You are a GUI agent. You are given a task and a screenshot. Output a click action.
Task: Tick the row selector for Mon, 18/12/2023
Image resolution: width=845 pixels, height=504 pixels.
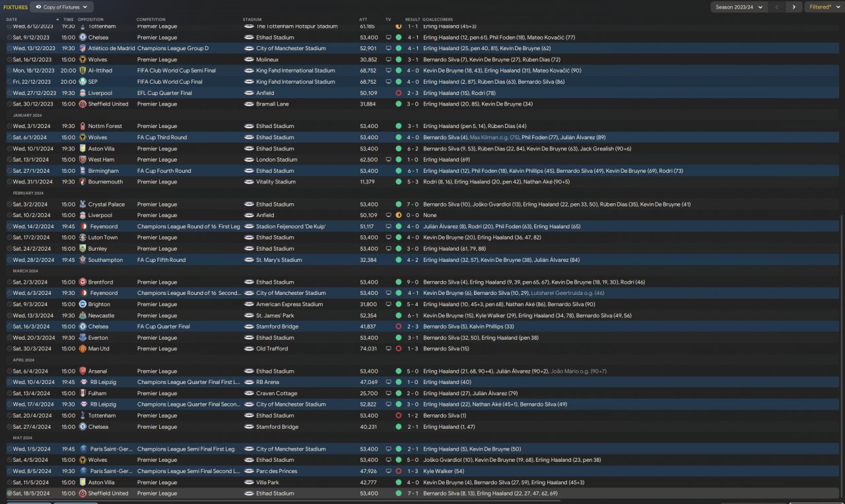click(9, 71)
